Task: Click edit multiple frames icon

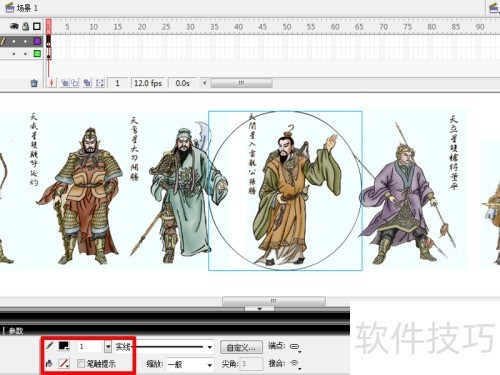Action: click(x=87, y=83)
